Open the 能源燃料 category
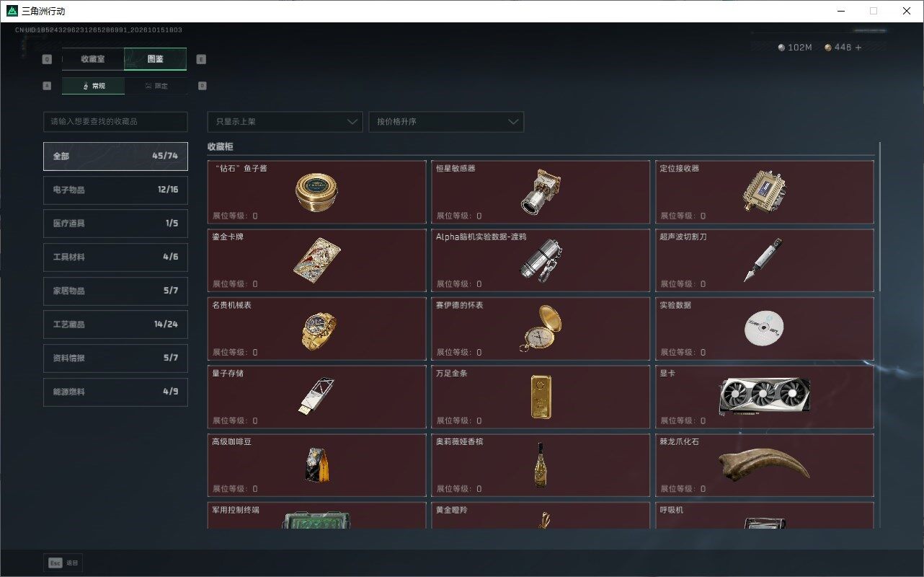This screenshot has height=577, width=924. [x=115, y=392]
